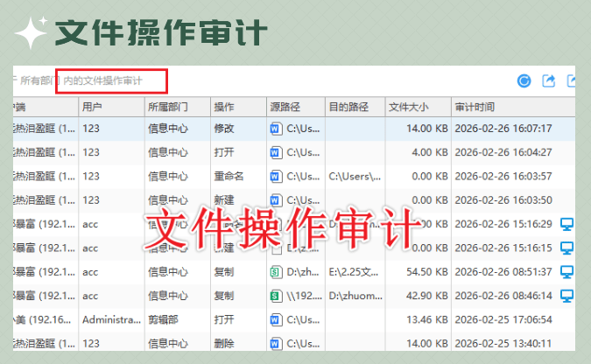Click source path D:\zh...
The height and width of the screenshot is (364, 591).
(303, 272)
